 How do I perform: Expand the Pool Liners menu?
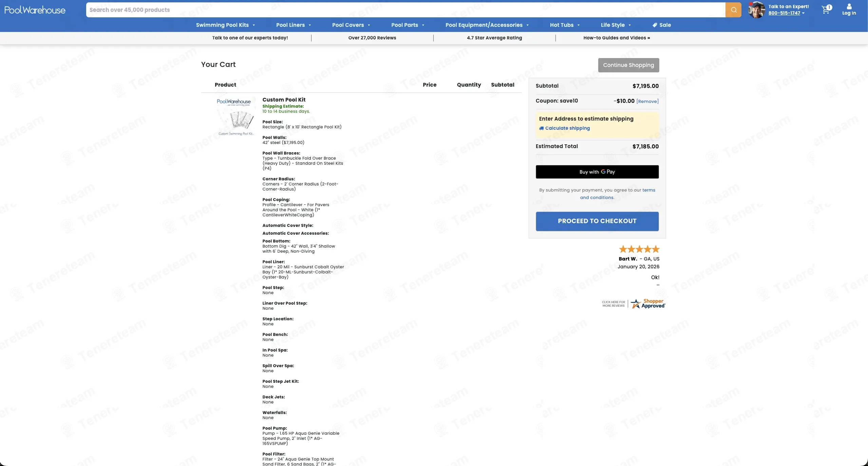tap(294, 25)
